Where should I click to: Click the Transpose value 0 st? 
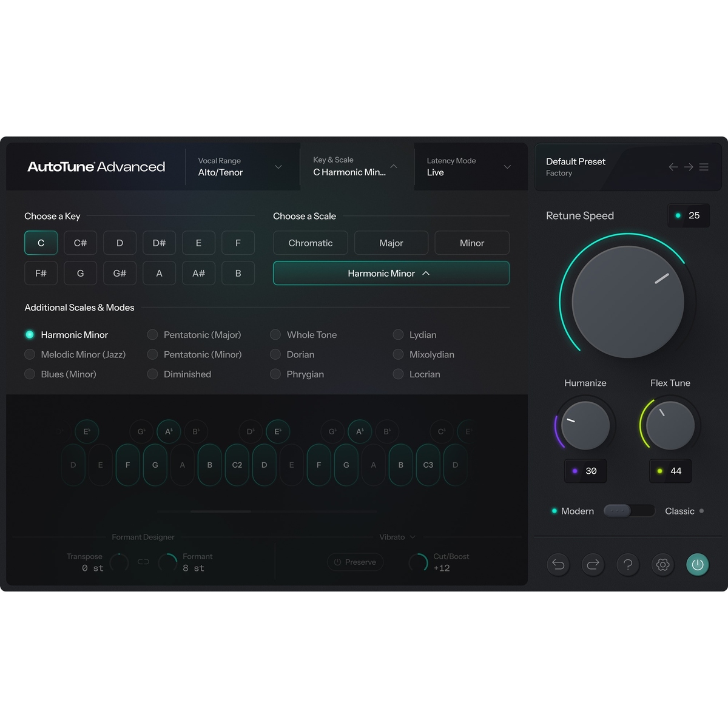click(x=93, y=568)
